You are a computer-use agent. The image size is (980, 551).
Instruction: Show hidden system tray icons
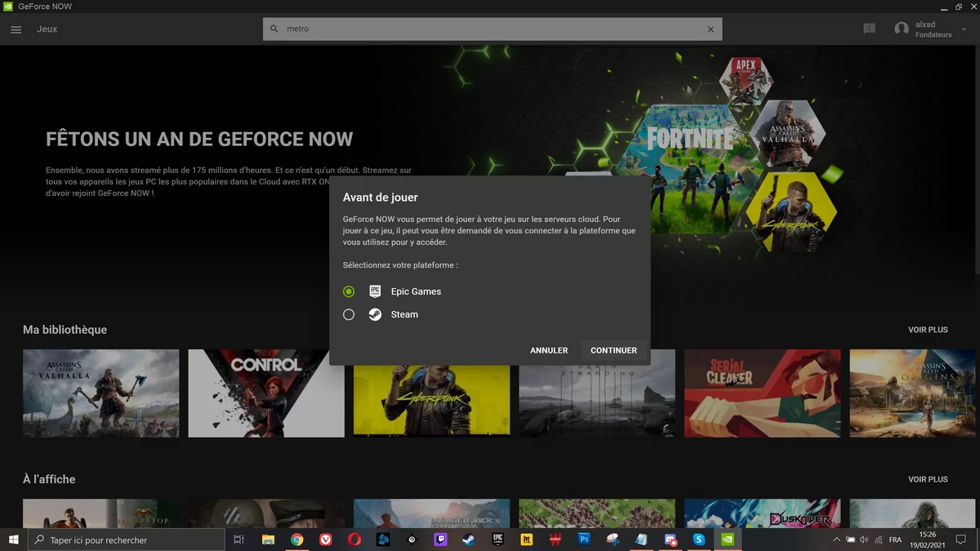pos(836,540)
